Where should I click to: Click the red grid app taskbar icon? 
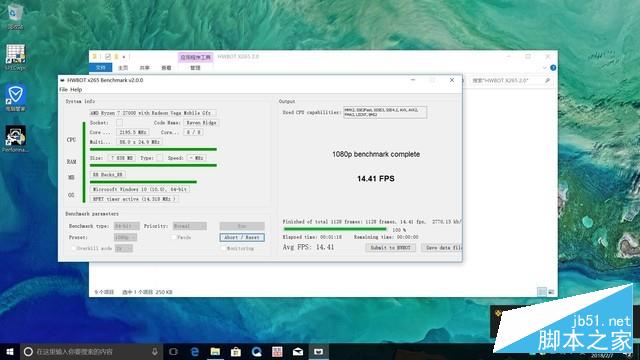pyautogui.click(x=277, y=351)
